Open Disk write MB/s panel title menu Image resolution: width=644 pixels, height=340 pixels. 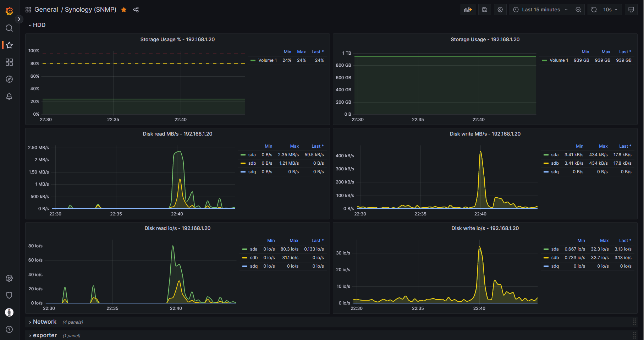(485, 134)
